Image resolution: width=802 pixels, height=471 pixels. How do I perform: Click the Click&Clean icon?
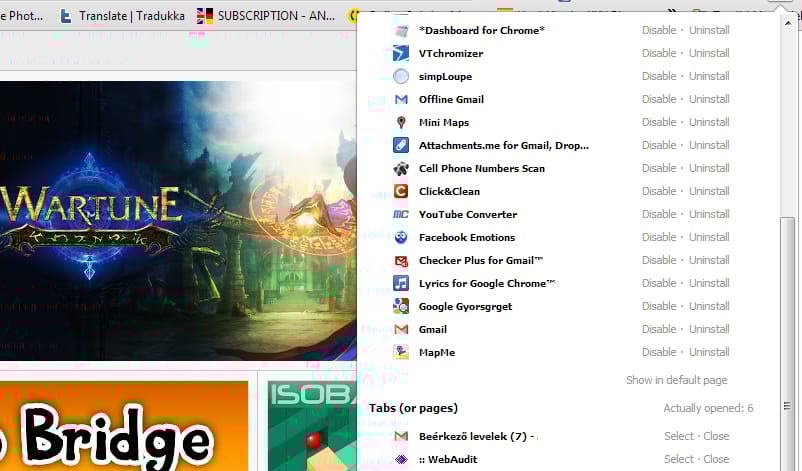point(401,191)
